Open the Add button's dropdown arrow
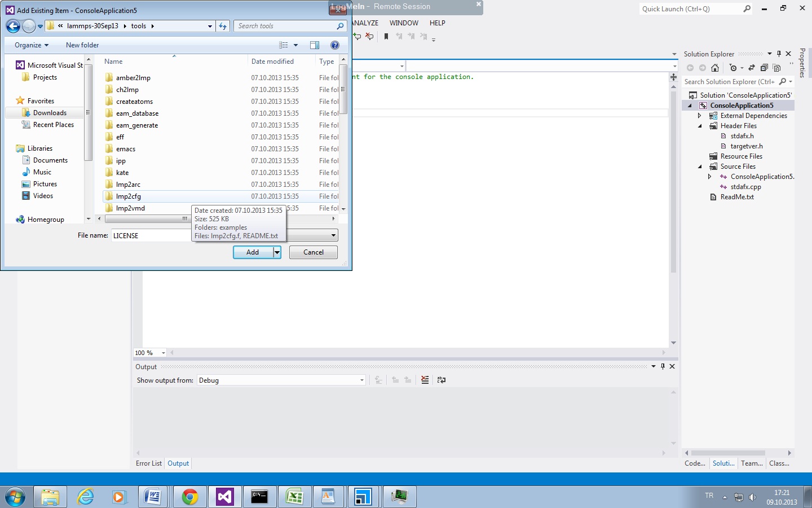 [x=277, y=252]
